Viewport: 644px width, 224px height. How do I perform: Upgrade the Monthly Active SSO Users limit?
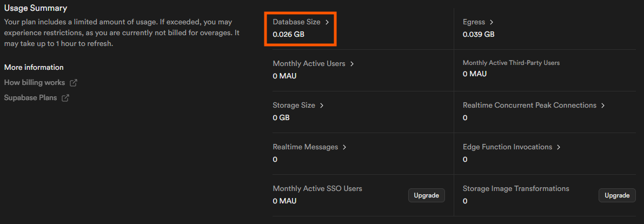426,196
